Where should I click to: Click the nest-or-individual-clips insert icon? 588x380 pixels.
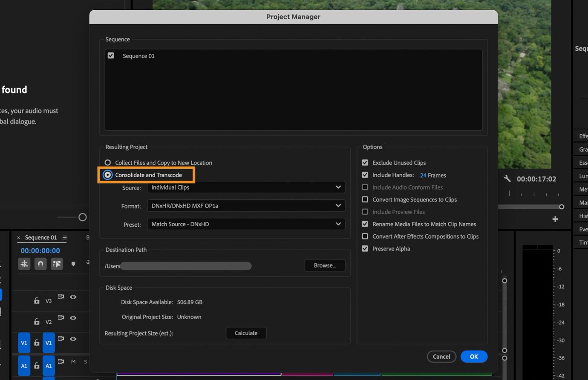(24, 264)
